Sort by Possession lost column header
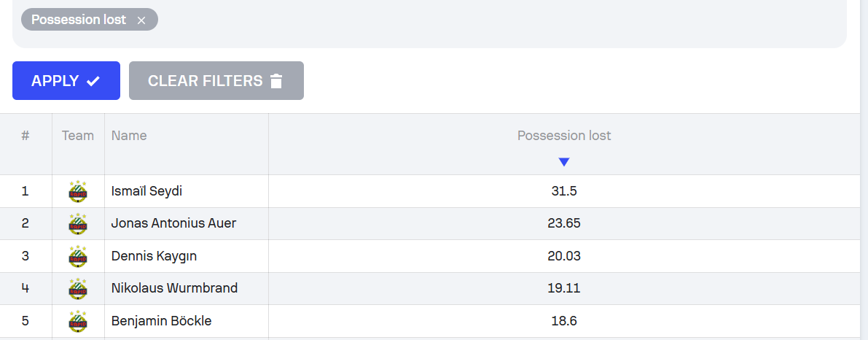 coord(564,136)
